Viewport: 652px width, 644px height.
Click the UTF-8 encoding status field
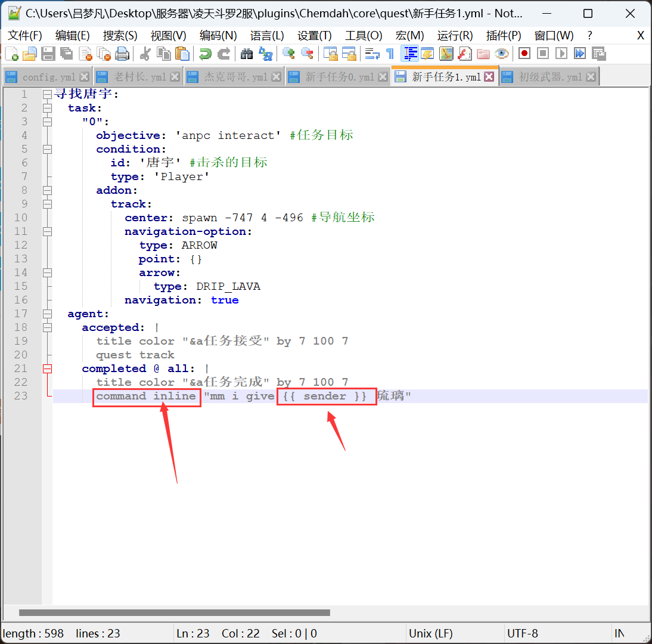523,633
